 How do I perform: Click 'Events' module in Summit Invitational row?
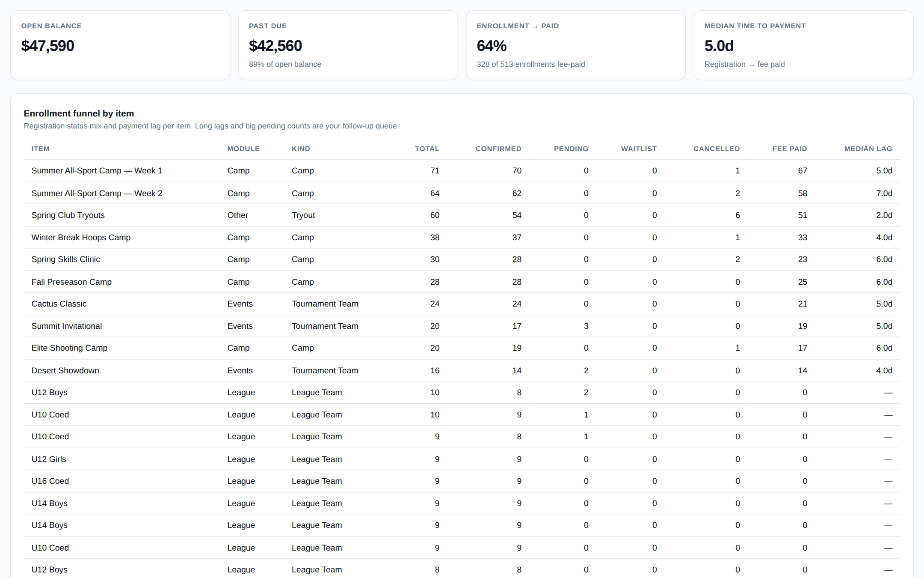click(x=240, y=326)
